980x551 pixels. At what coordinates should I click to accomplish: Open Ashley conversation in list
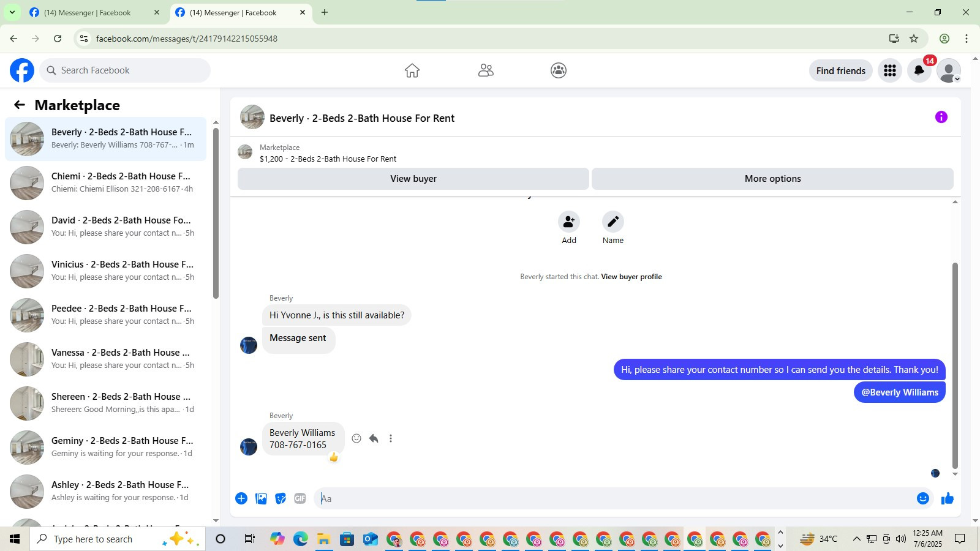pyautogui.click(x=105, y=492)
